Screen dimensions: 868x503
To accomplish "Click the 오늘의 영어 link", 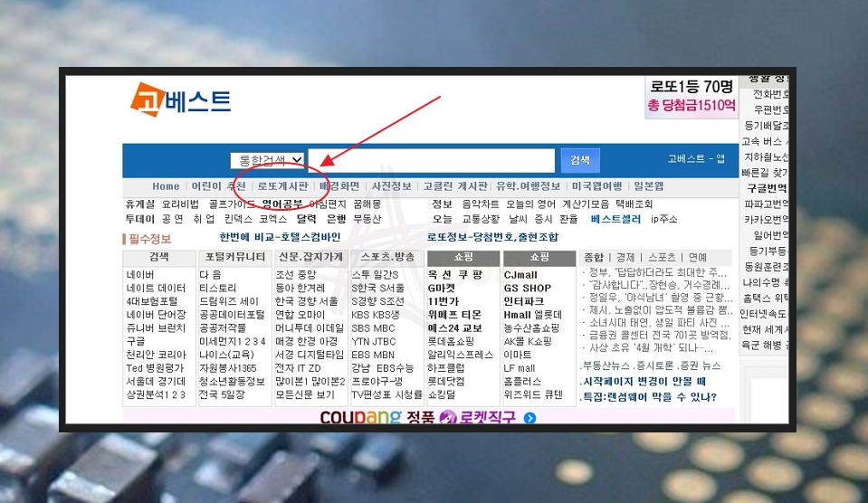I will coord(530,204).
